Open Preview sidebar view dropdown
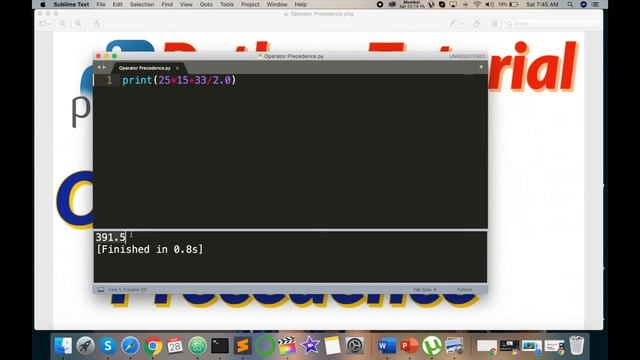This screenshot has width=640, height=360. [x=45, y=24]
